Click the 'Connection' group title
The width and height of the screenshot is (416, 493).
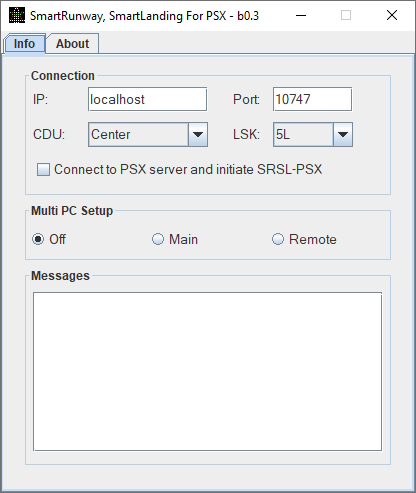point(63,76)
